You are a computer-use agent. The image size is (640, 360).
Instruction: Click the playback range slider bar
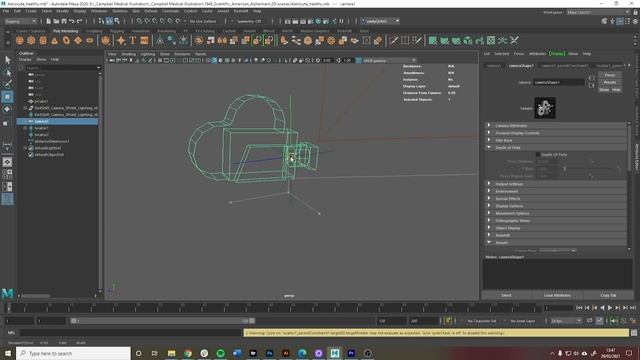click(x=162, y=321)
